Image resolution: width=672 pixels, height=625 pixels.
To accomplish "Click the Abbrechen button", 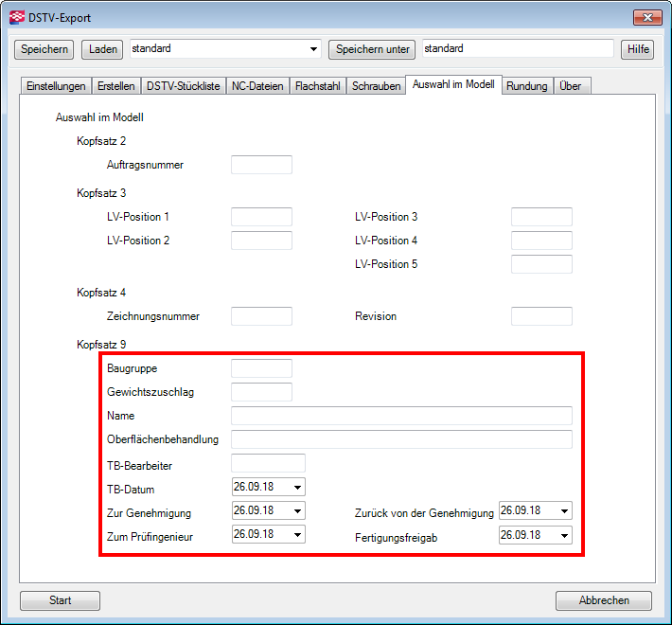I will [604, 600].
